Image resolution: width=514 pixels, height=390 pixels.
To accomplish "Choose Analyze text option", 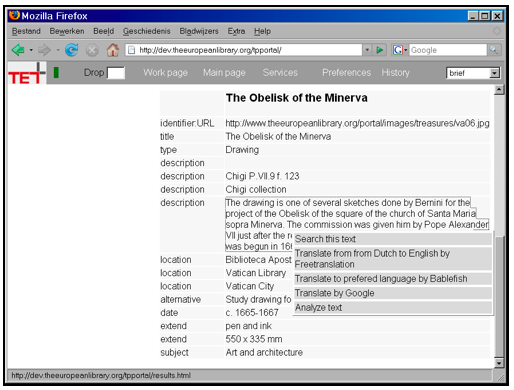I will coord(393,307).
